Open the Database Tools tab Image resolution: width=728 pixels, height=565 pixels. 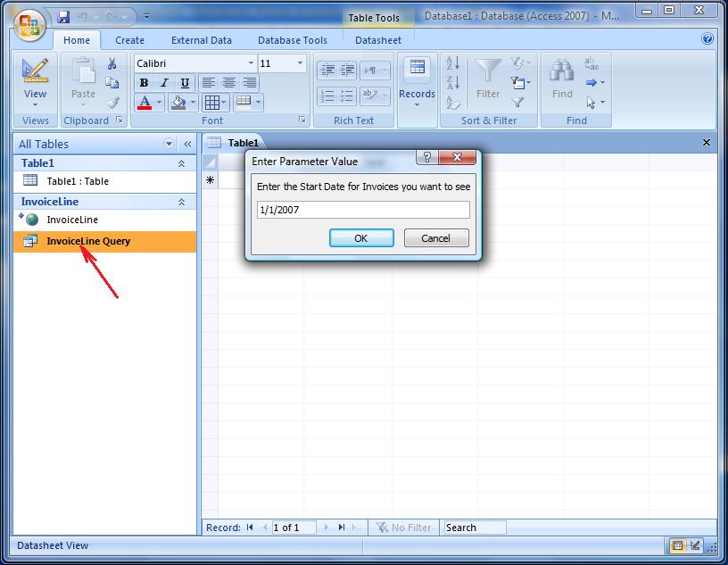click(292, 40)
